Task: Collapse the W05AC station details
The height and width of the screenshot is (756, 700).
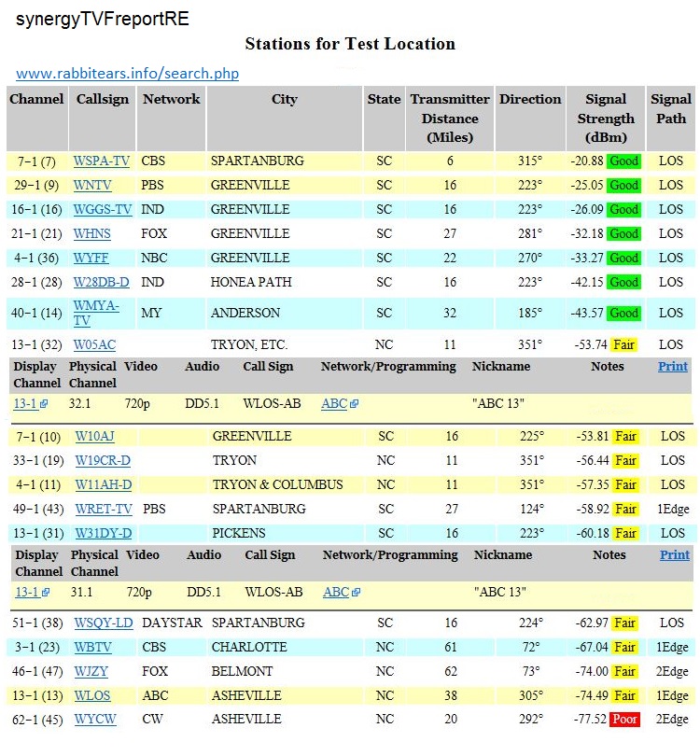Action: click(94, 344)
